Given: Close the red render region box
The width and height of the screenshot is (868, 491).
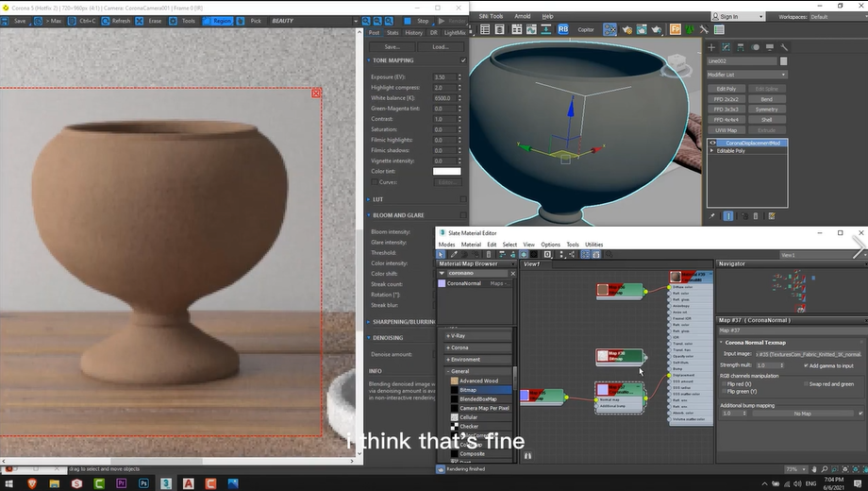Looking at the screenshot, I should [316, 93].
